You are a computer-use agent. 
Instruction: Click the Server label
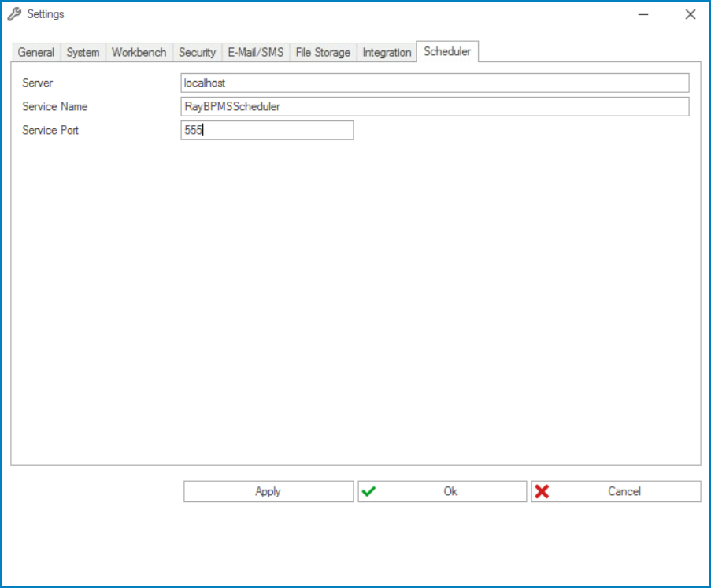[x=38, y=83]
